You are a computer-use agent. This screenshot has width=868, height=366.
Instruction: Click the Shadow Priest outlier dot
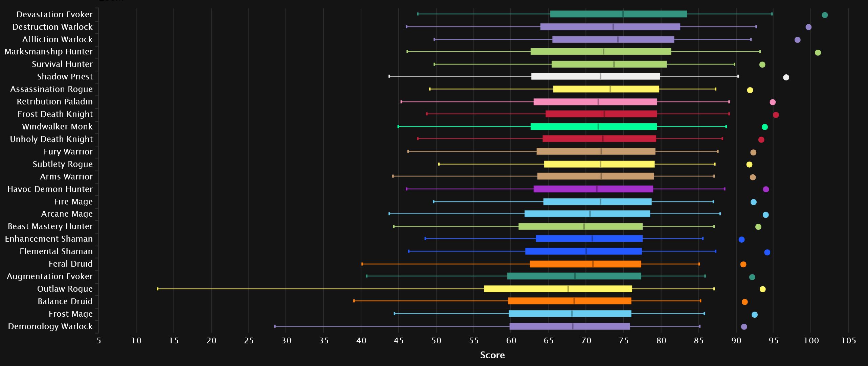pyautogui.click(x=786, y=77)
